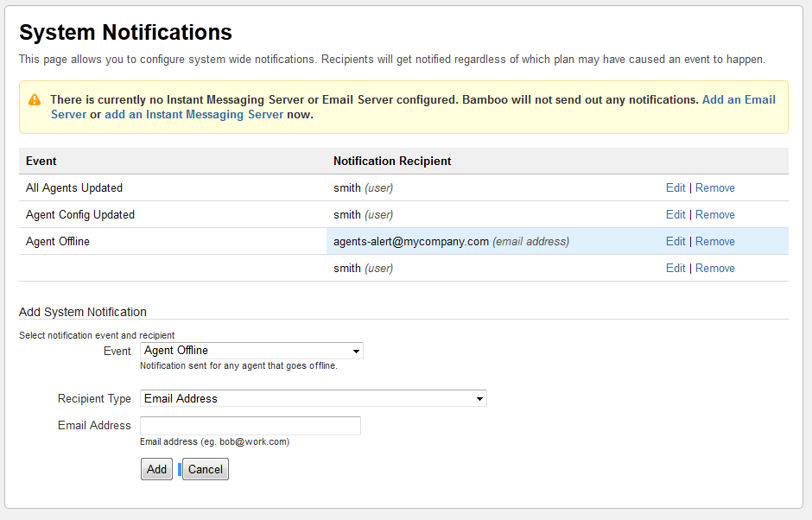Remove the All Agents Updated notification
This screenshot has width=812, height=520.
[x=714, y=188]
